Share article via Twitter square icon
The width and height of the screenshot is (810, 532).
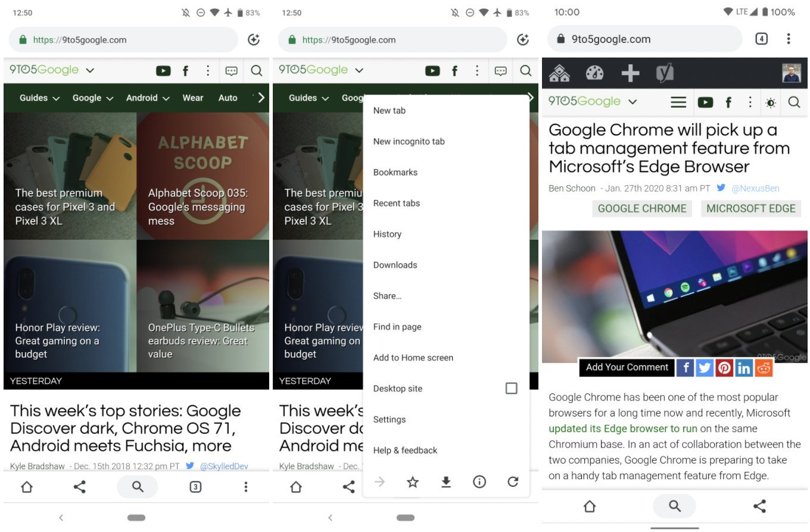tap(705, 368)
